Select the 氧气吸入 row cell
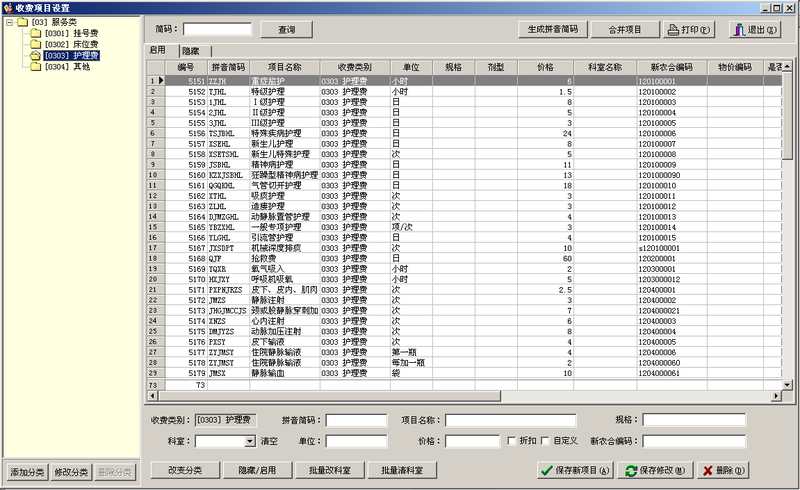800x490 pixels. tap(285, 269)
